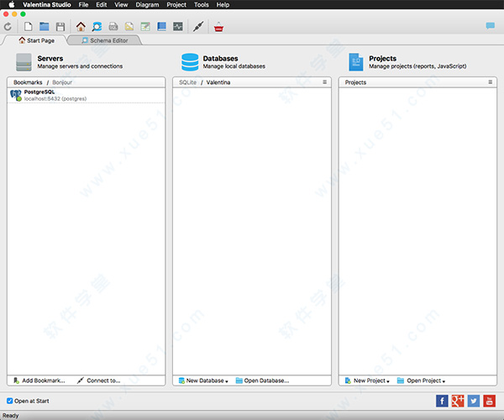Image resolution: width=504 pixels, height=420 pixels.
Task: Open the Diagram menu
Action: tap(147, 4)
